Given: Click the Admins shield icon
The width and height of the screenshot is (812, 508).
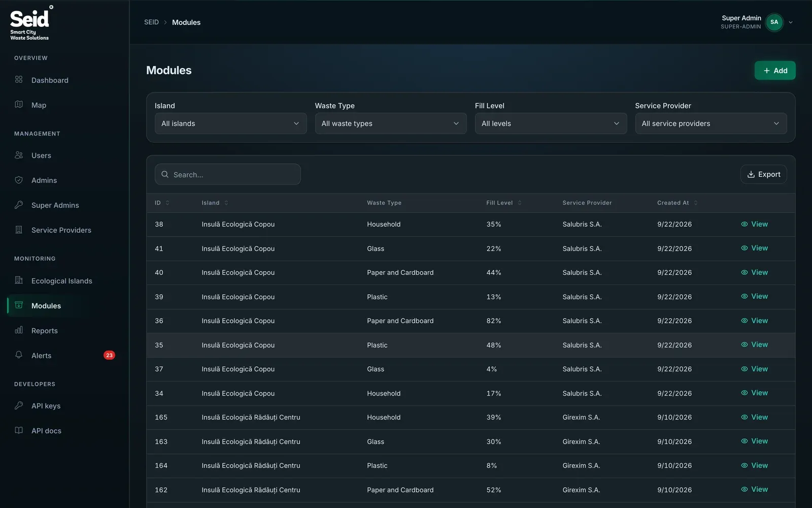Looking at the screenshot, I should (19, 180).
